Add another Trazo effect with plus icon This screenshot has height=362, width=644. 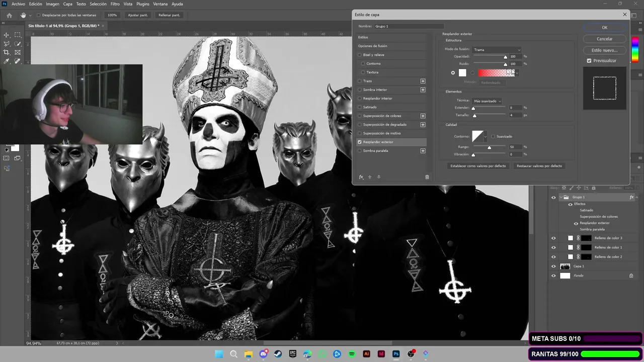pyautogui.click(x=423, y=81)
